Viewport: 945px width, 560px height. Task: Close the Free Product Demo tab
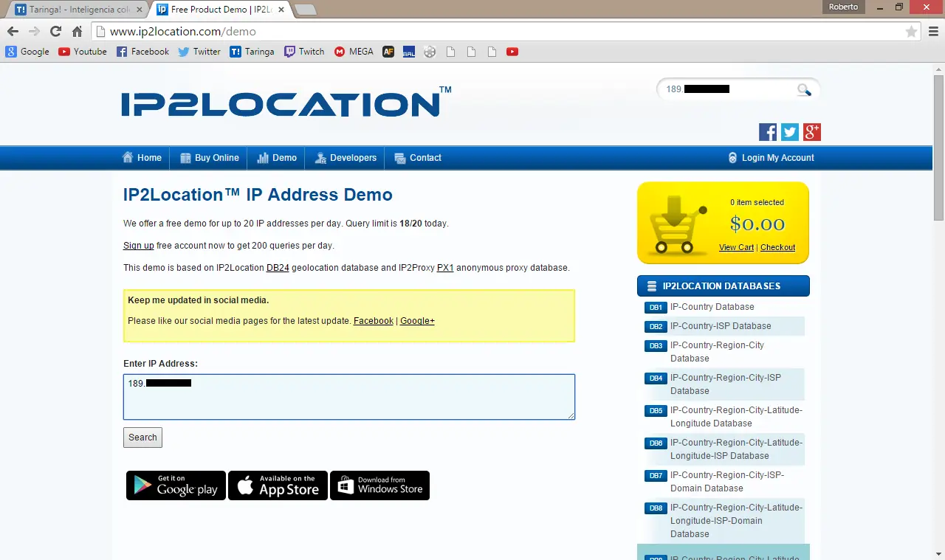[x=281, y=10]
